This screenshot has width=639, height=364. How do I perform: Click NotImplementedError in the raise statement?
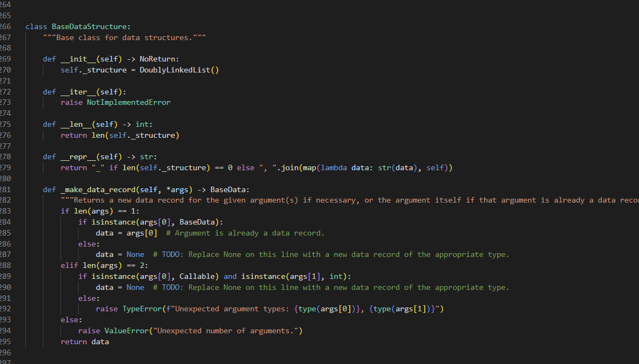tap(129, 103)
